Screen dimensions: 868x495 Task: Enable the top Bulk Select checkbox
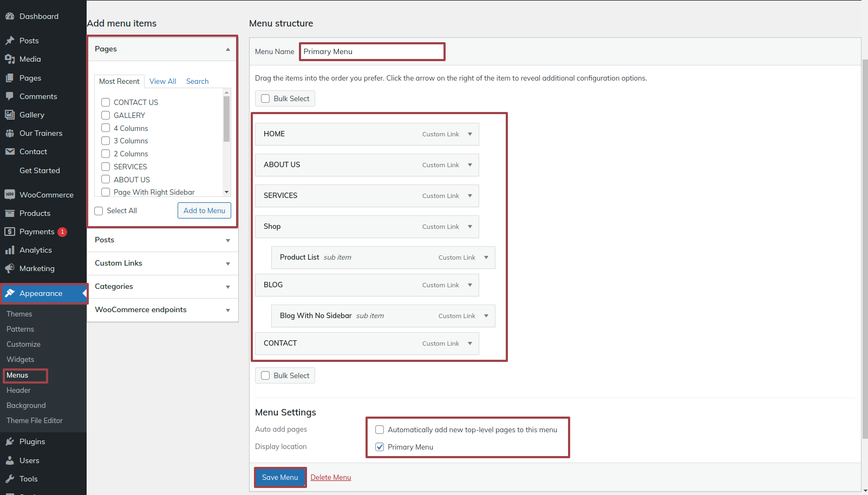pyautogui.click(x=265, y=98)
